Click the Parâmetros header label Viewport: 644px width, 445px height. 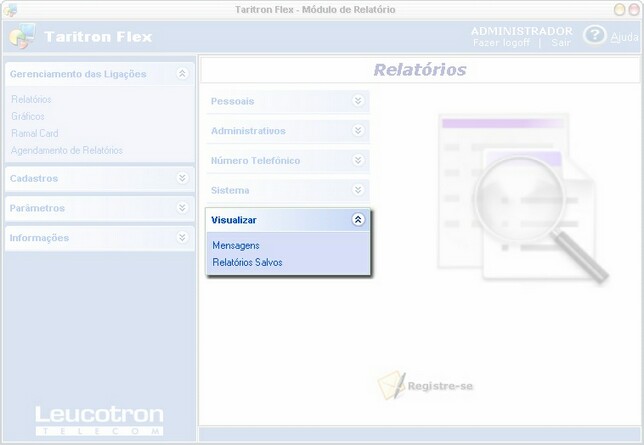point(37,208)
